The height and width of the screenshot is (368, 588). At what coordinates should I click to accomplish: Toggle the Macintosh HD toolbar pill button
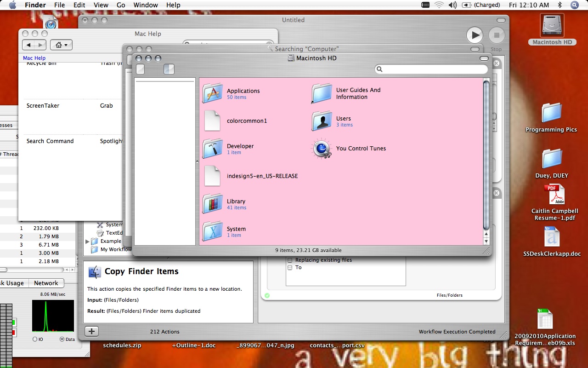pyautogui.click(x=484, y=58)
